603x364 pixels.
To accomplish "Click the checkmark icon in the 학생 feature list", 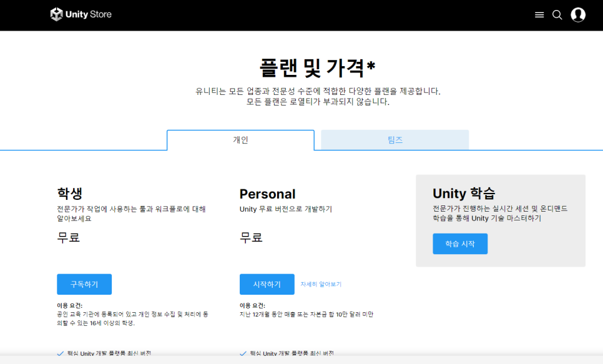I will [61, 353].
